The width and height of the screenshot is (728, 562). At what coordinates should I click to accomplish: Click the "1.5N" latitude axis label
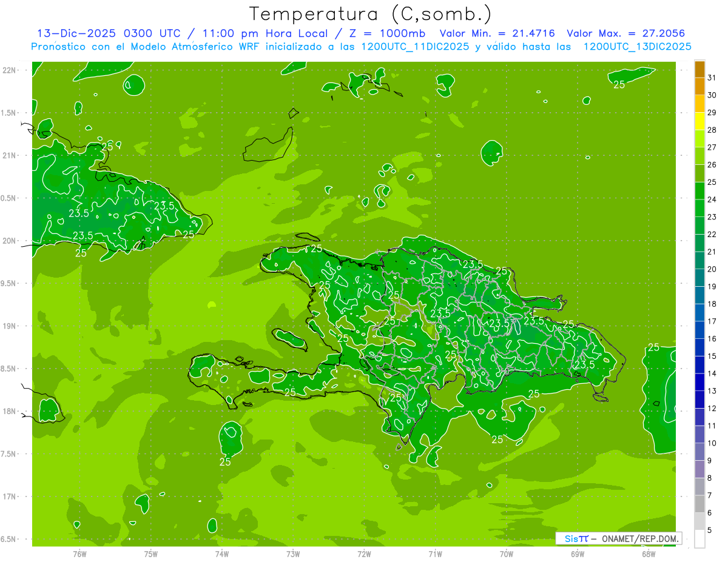point(9,113)
